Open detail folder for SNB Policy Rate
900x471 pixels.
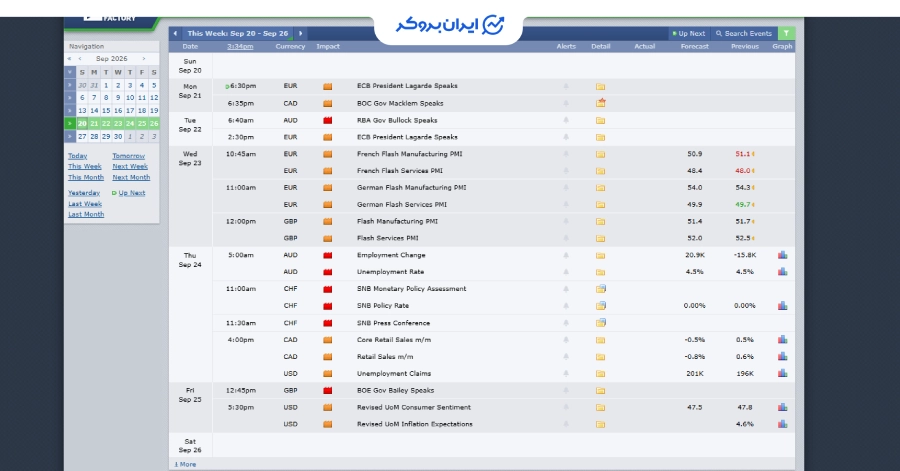tap(600, 306)
